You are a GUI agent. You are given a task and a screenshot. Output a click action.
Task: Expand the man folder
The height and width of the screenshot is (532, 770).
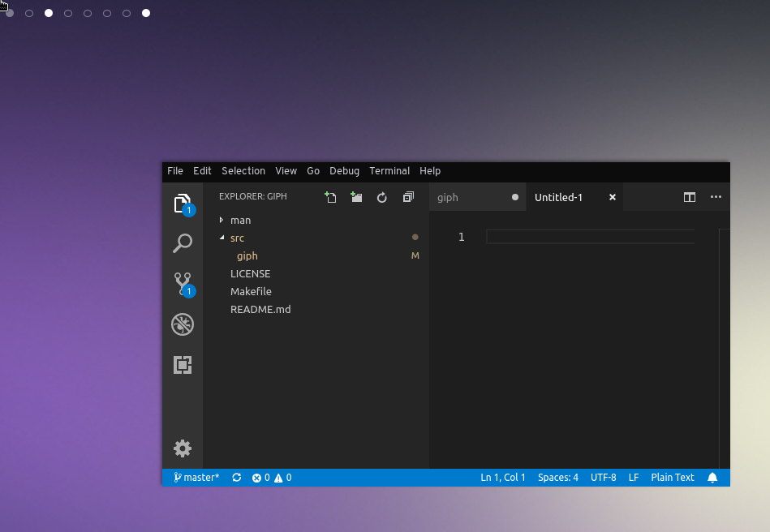click(240, 220)
